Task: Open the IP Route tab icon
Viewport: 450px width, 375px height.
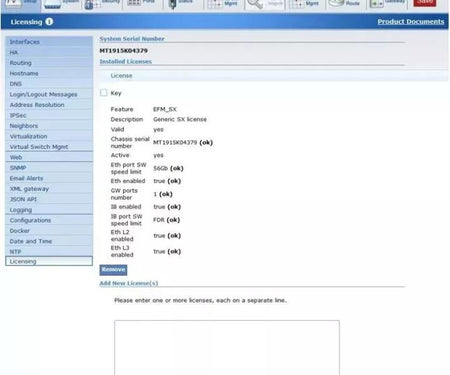Action: click(x=336, y=3)
